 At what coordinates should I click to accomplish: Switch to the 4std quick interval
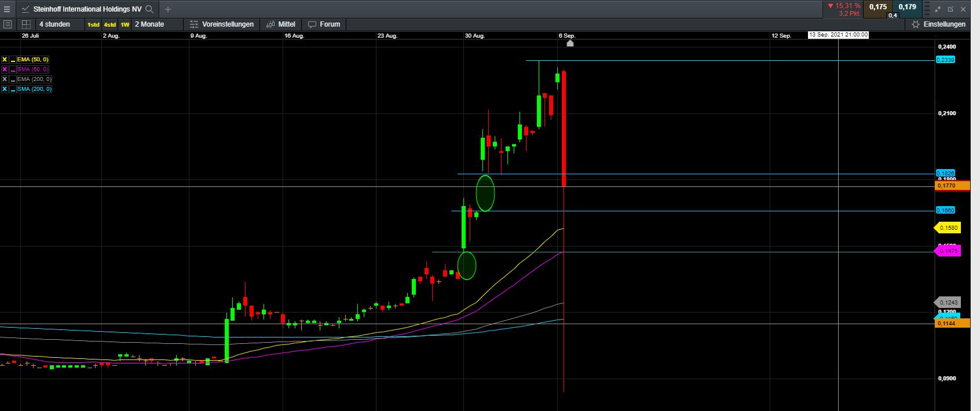click(x=109, y=25)
